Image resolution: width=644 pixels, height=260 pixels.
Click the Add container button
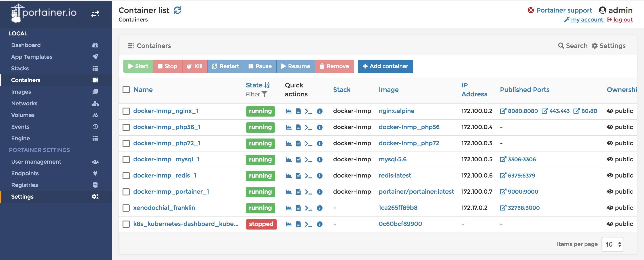385,66
